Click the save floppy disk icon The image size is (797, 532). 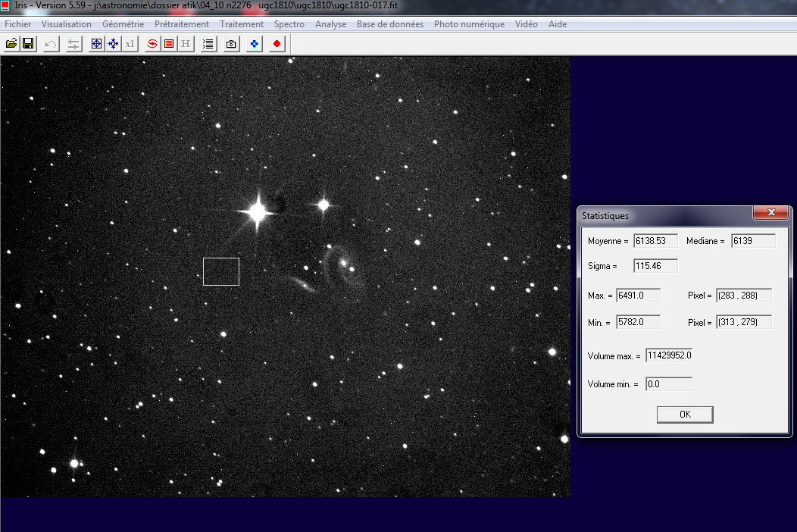coord(28,44)
